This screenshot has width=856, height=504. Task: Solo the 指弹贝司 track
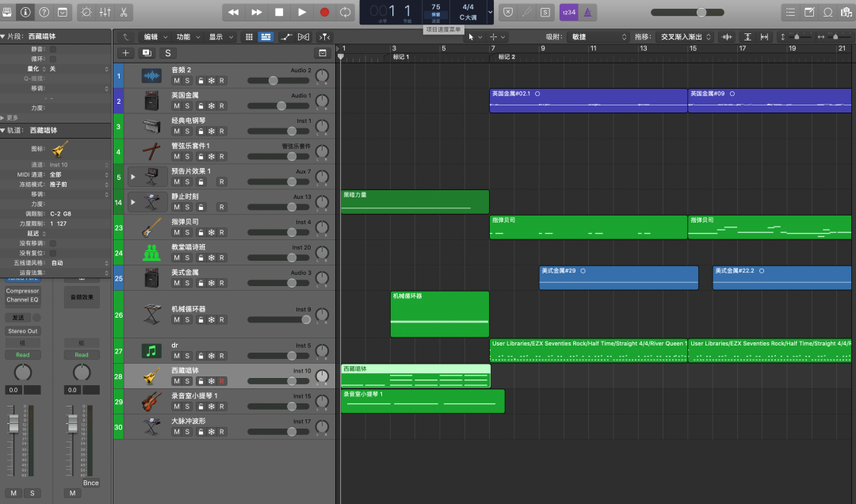point(188,233)
